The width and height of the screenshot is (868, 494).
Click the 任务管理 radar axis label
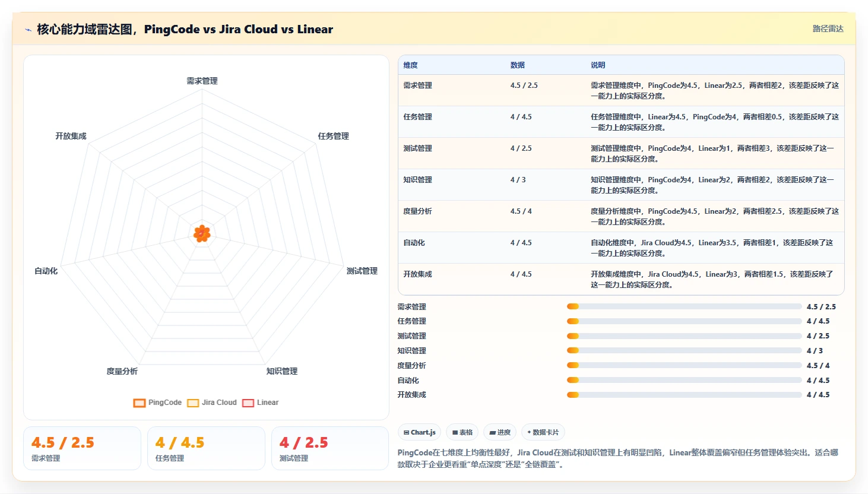tap(334, 136)
